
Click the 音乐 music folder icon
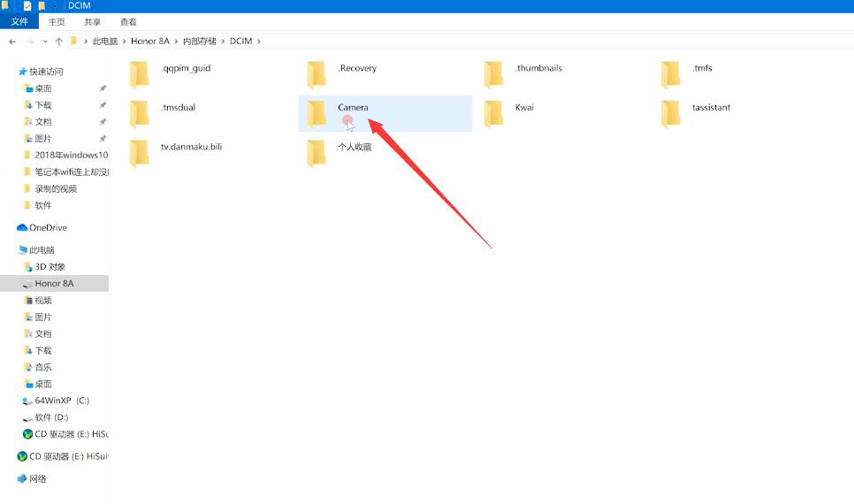27,367
